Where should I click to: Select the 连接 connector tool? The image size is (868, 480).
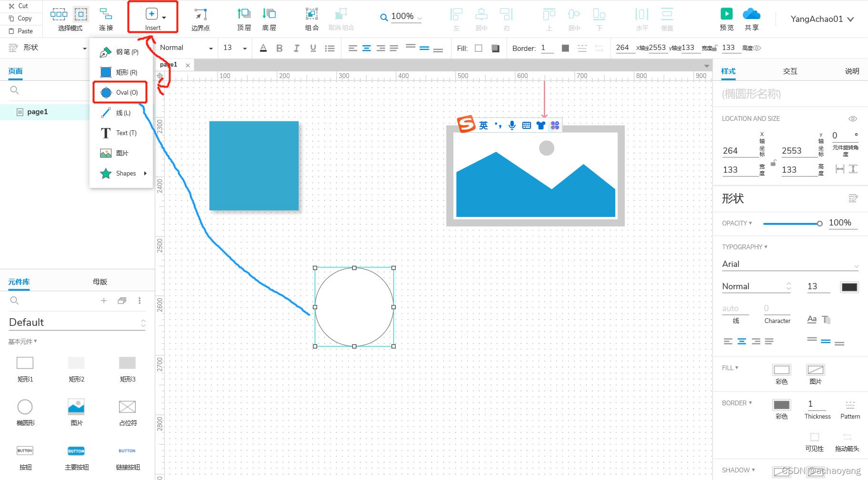pos(106,20)
